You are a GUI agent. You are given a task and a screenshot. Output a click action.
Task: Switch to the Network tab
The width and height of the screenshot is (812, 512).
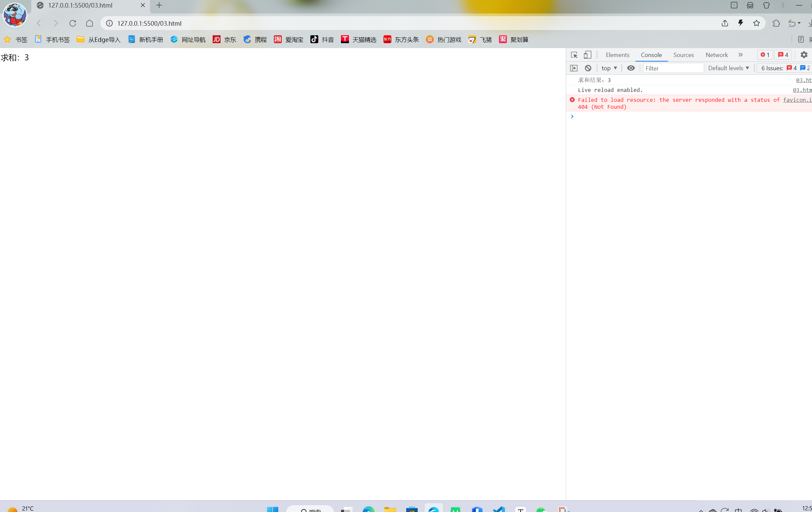point(717,55)
